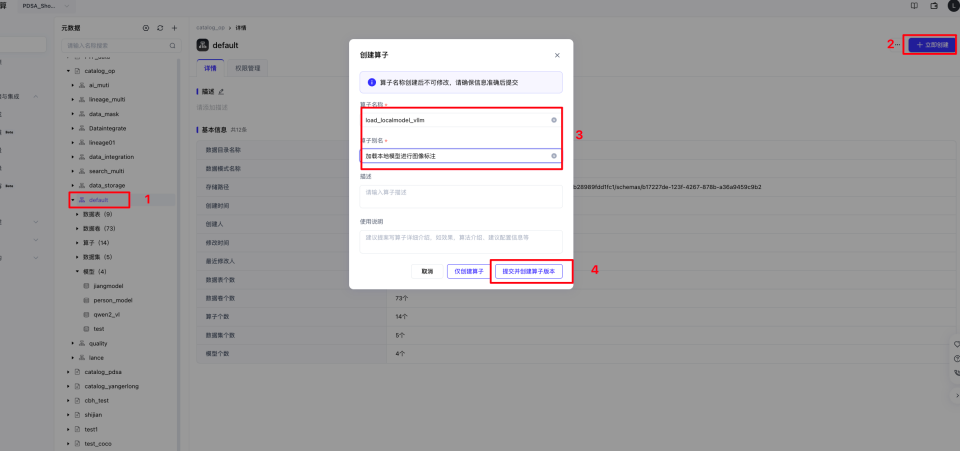Open the user avatar menu
Viewport: 960px width, 451px height.
tap(953, 6)
